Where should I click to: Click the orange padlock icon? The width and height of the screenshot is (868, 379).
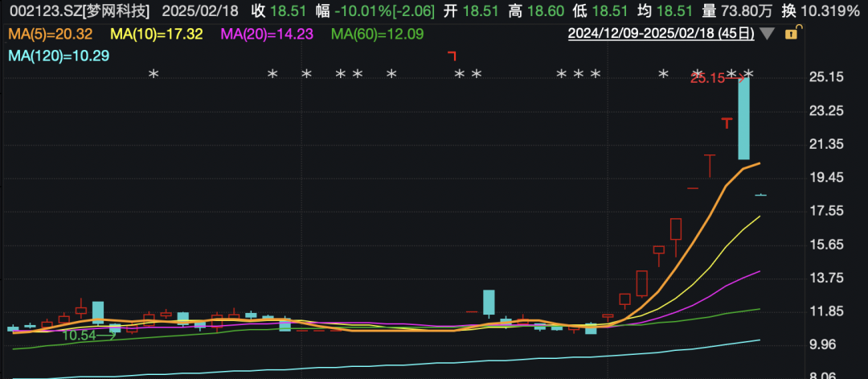click(791, 34)
